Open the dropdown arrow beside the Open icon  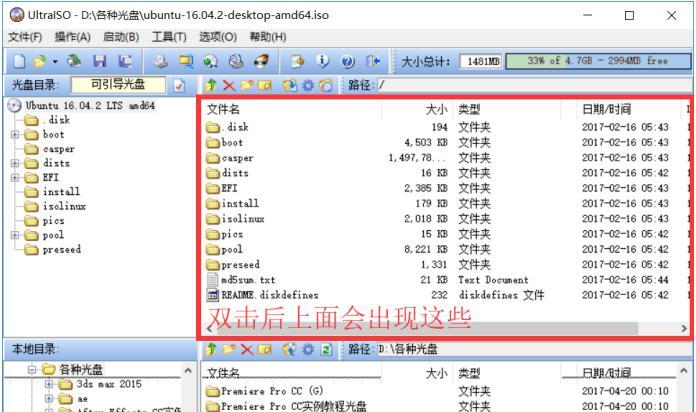pyautogui.click(x=55, y=61)
